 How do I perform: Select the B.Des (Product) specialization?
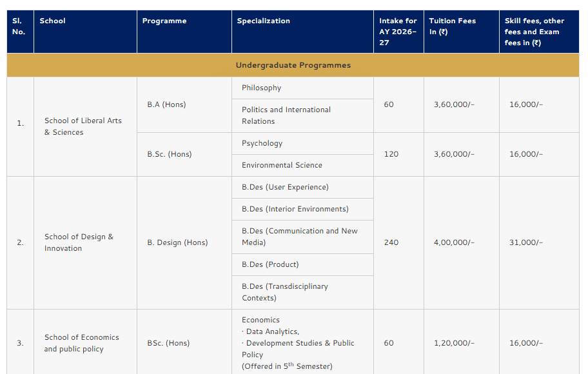pyautogui.click(x=270, y=264)
